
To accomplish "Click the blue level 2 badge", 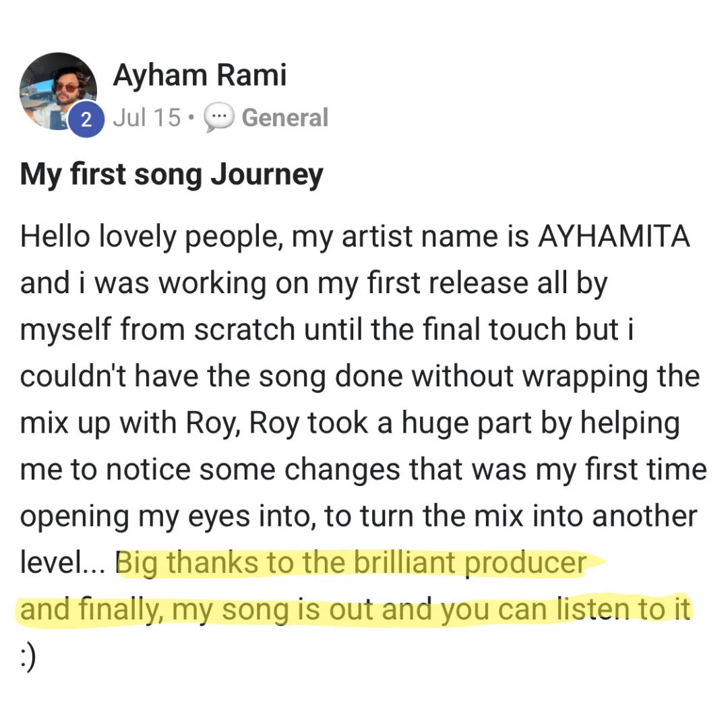I will 86,120.
